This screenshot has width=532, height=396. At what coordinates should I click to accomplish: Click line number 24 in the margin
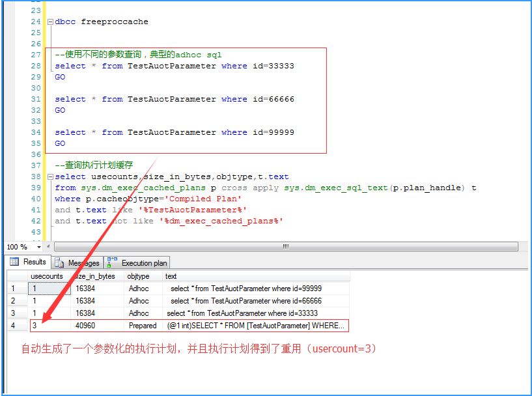coord(36,21)
